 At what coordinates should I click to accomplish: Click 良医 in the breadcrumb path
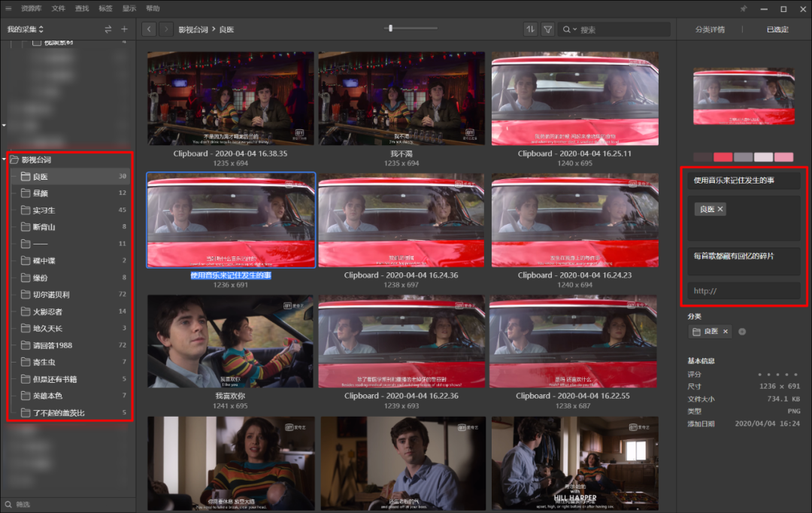tap(226, 29)
